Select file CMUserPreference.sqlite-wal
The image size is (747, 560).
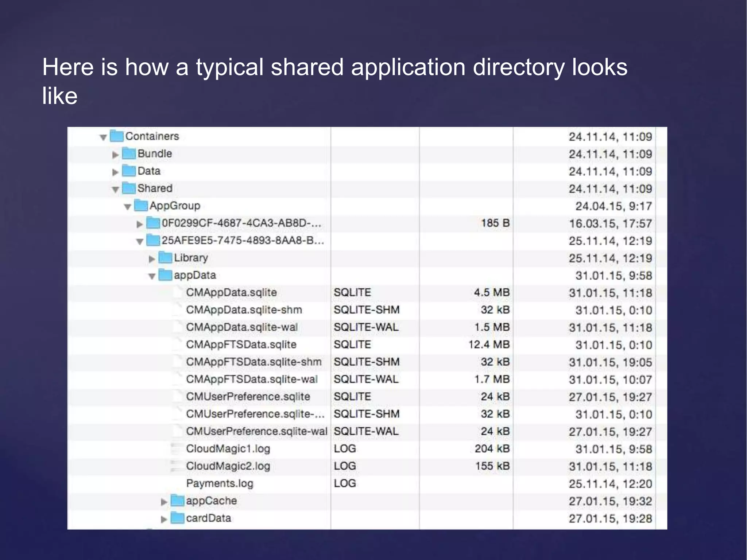pyautogui.click(x=257, y=431)
